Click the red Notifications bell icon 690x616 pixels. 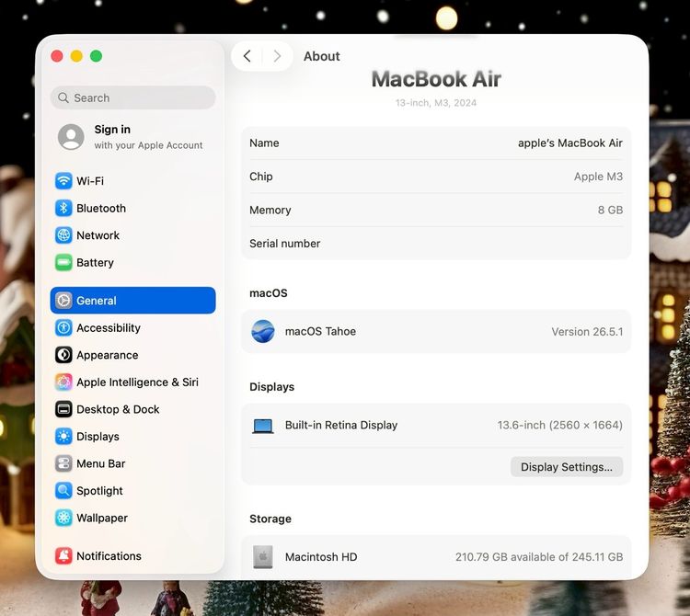pos(63,555)
